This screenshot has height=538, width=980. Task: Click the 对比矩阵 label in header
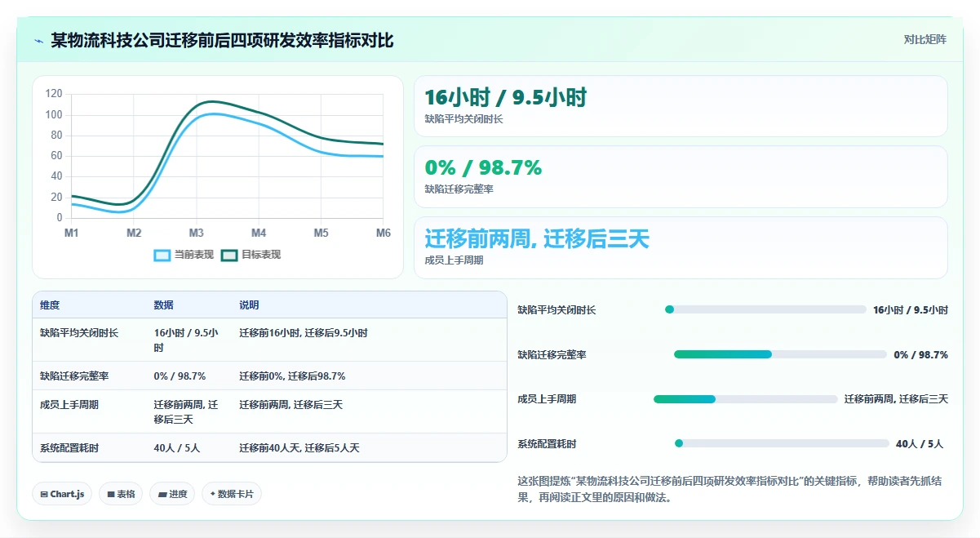pyautogui.click(x=925, y=39)
